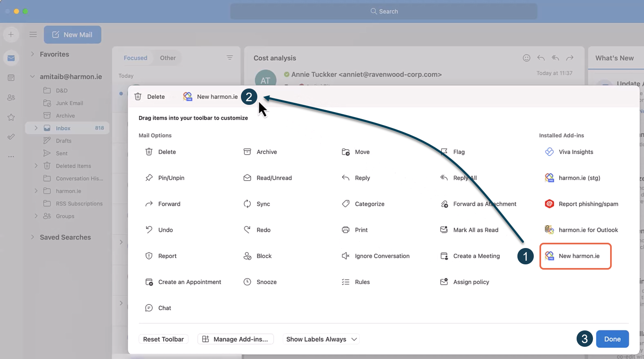The image size is (644, 359).
Task: Open the Junk Email folder
Action: (x=63, y=103)
